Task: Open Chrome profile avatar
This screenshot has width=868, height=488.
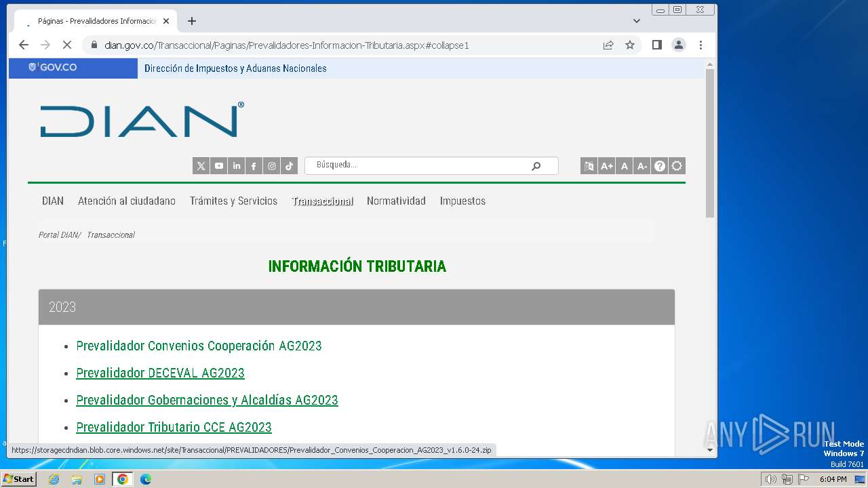Action: tap(678, 45)
